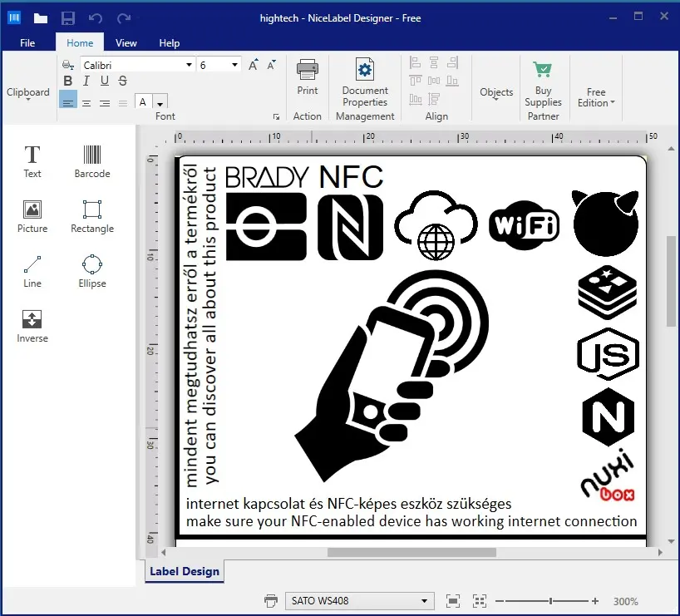Switch to the Home ribbon tab
The image size is (680, 616).
[x=80, y=43]
